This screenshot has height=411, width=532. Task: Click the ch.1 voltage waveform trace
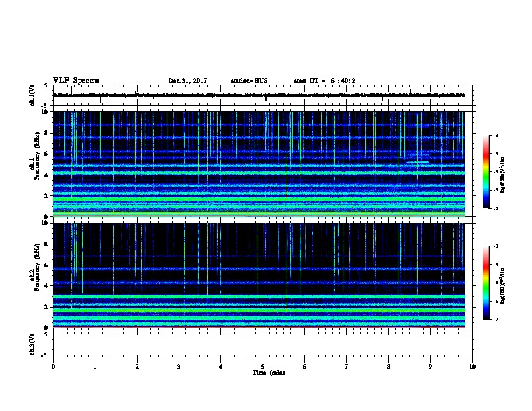coord(259,95)
